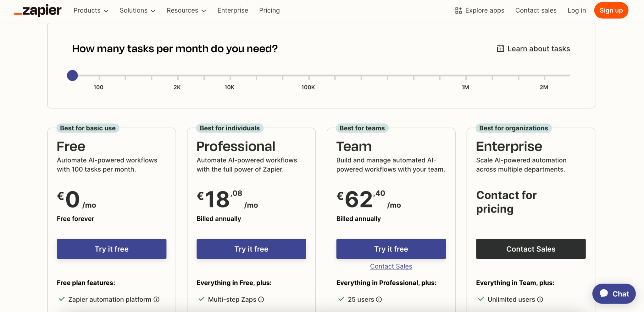Click the calendar icon beside Learn about tasks
Image resolution: width=644 pixels, height=312 pixels.
tap(500, 48)
